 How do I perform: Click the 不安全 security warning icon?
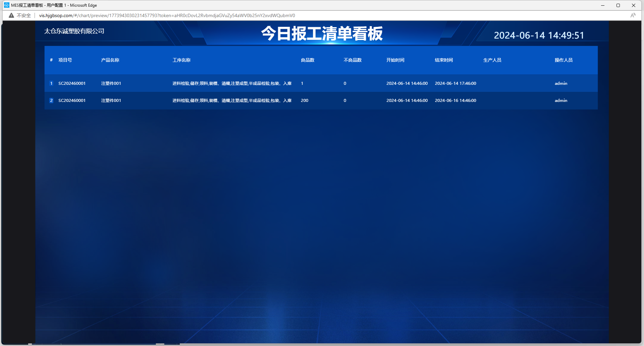pos(12,15)
